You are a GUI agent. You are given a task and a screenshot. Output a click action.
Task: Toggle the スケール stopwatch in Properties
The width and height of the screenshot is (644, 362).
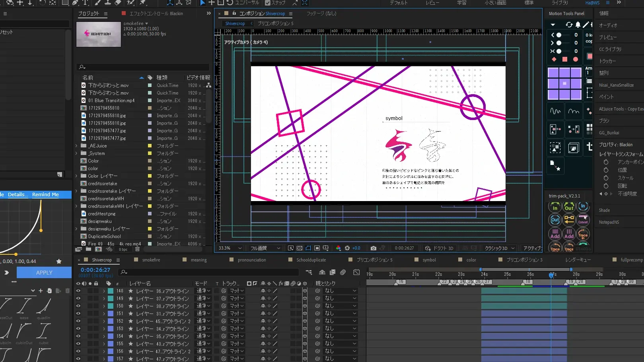(x=606, y=178)
